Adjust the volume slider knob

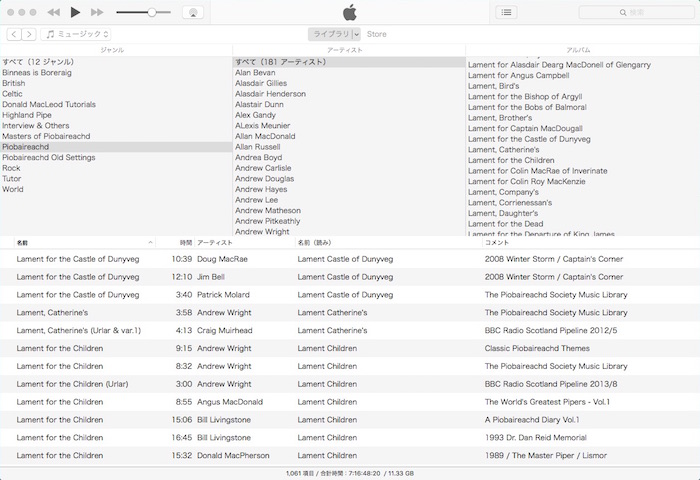point(152,12)
